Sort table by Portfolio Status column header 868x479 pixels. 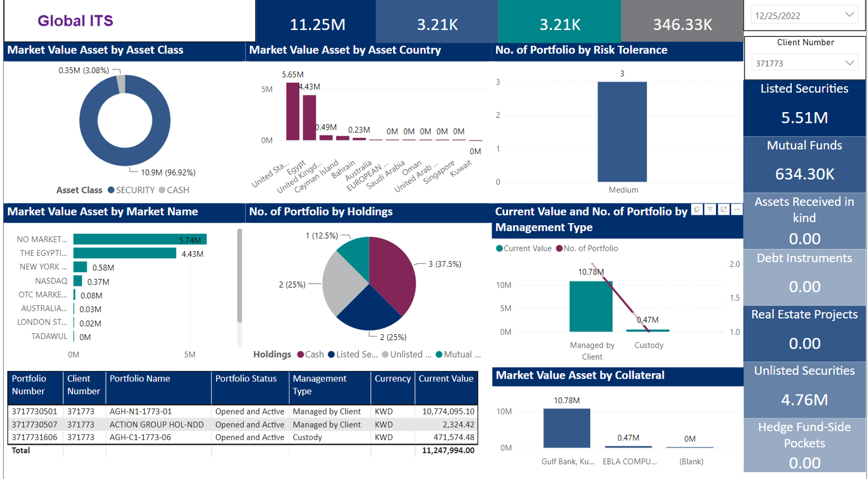(x=246, y=379)
